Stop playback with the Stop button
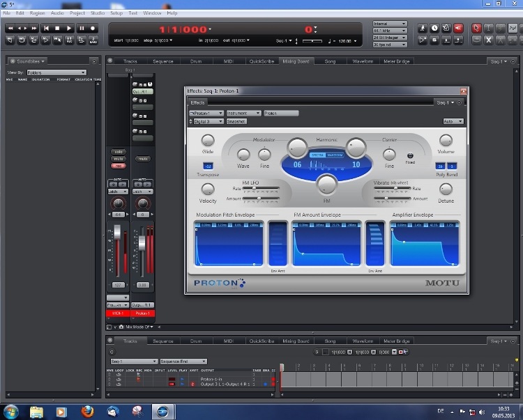Image resolution: width=523 pixels, height=420 pixels. (57, 29)
